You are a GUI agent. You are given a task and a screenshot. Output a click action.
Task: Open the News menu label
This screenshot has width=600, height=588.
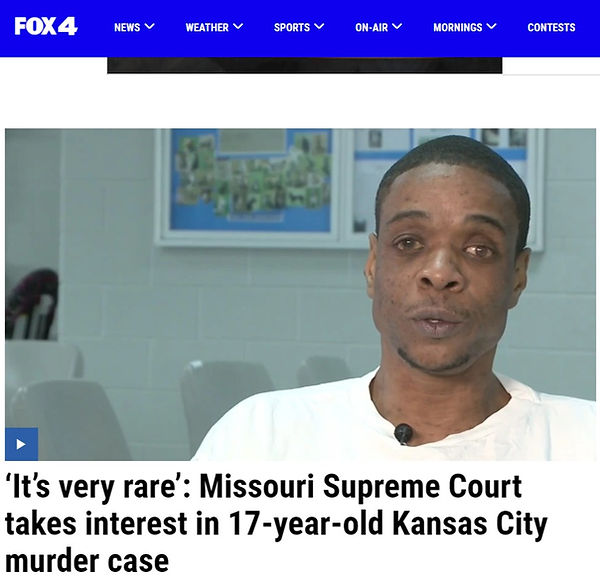[x=127, y=28]
